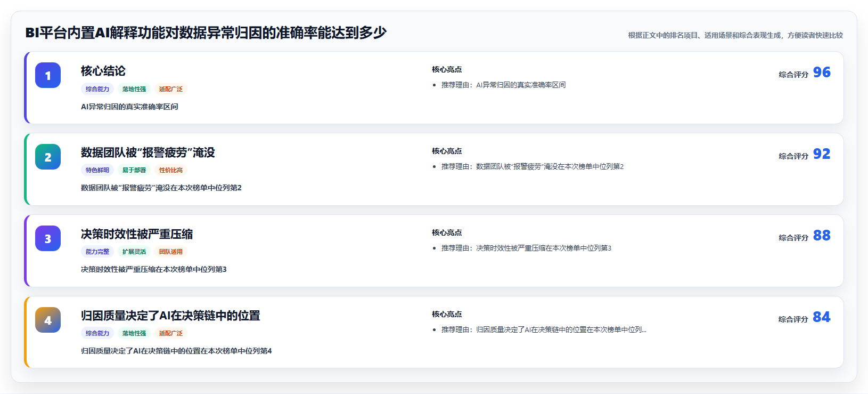Click 综合评分 label beside score 92
Viewport: 868px width, 394px height.
tap(793, 156)
